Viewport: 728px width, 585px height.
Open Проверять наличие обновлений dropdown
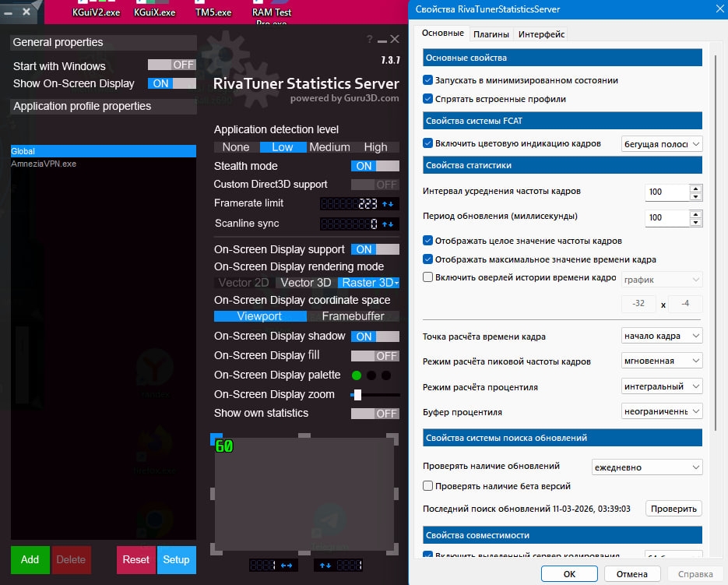click(x=647, y=467)
